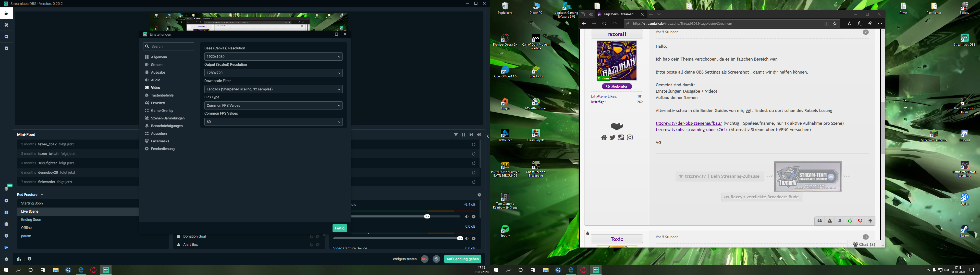Open mixer settings gear icon
The image size is (980, 275).
(479, 195)
